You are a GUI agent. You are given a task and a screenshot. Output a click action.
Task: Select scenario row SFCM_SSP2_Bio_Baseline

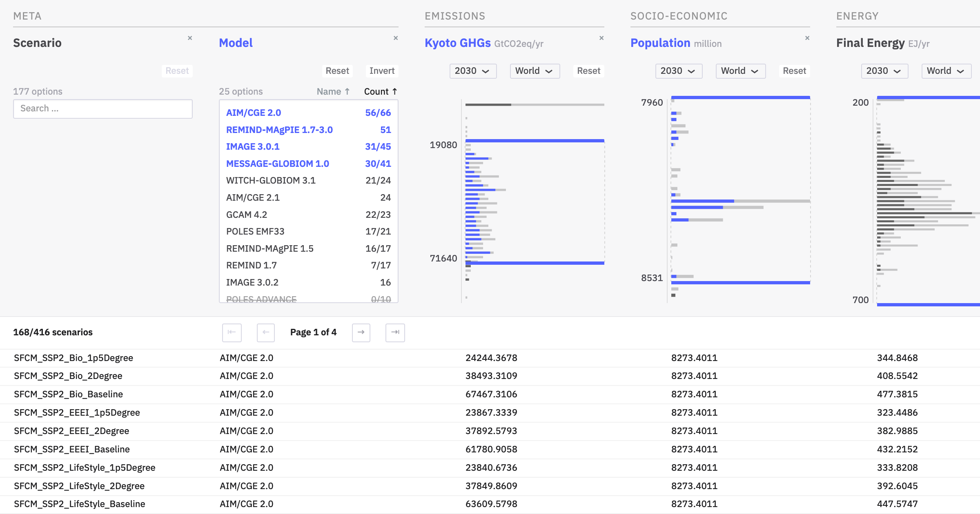tap(490, 394)
